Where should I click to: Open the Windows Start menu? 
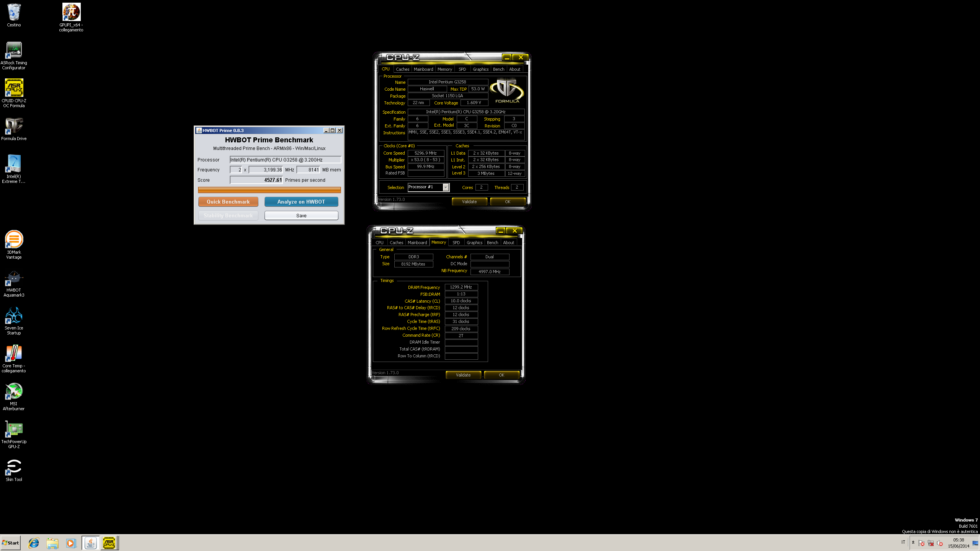click(11, 543)
